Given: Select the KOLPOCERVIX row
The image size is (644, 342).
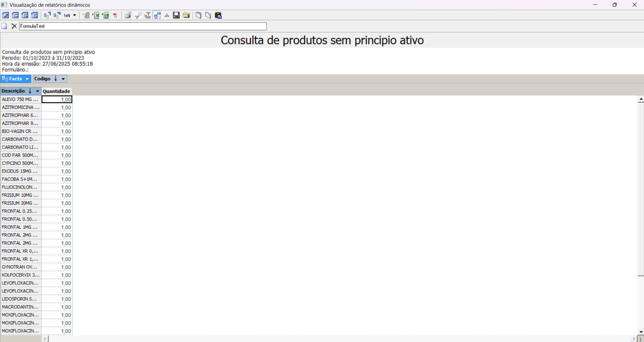Looking at the screenshot, I should click(21, 275).
